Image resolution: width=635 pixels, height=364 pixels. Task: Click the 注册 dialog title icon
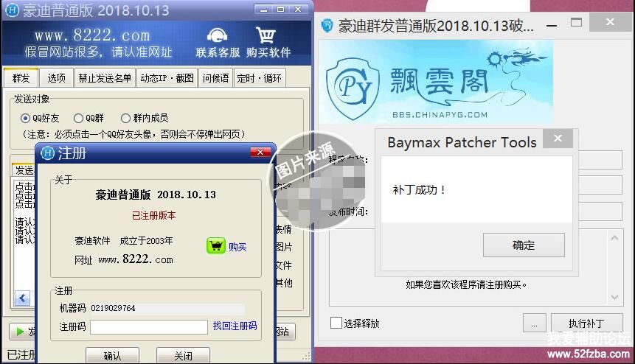point(47,153)
